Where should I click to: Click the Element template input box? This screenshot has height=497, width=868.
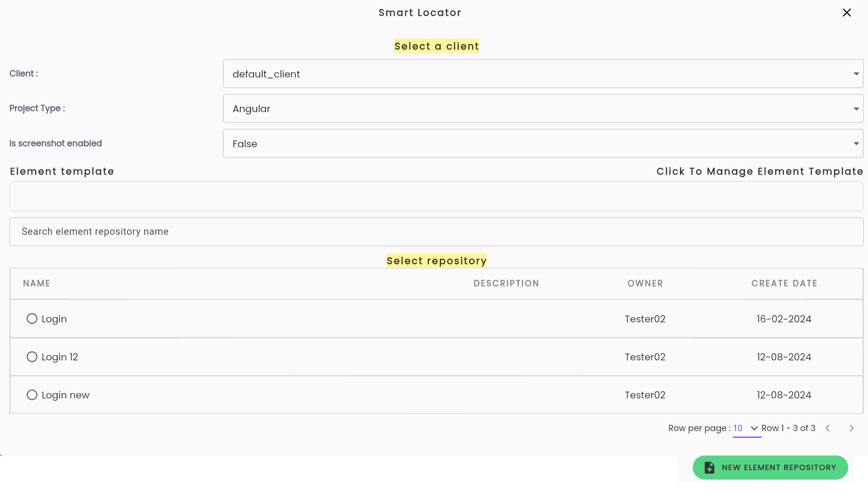coord(436,196)
